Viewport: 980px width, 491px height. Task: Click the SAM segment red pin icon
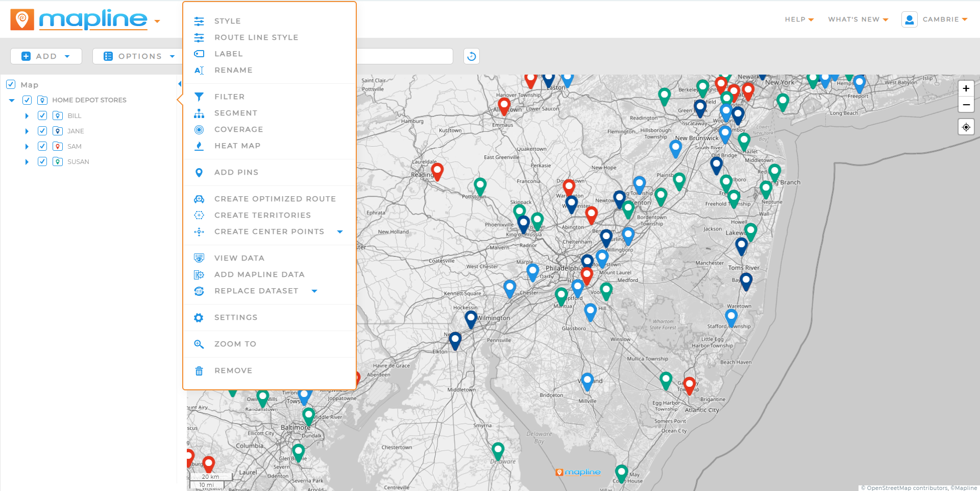(58, 146)
